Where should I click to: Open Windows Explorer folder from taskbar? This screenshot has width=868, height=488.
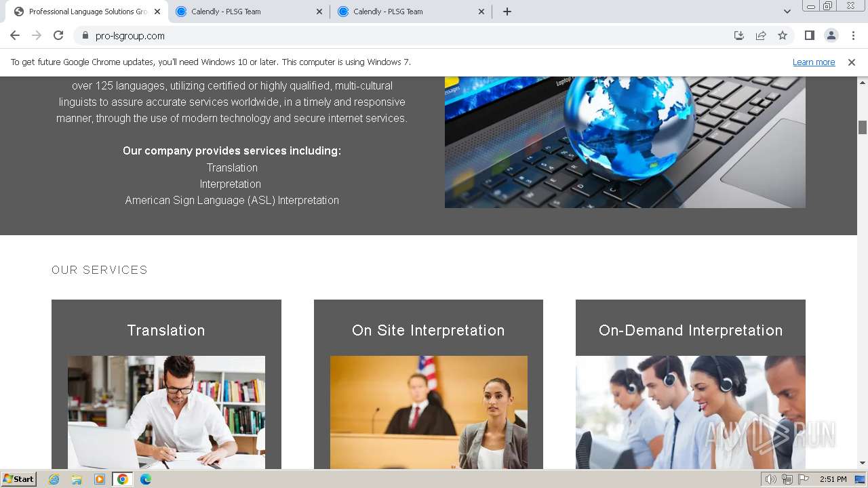pos(77,479)
